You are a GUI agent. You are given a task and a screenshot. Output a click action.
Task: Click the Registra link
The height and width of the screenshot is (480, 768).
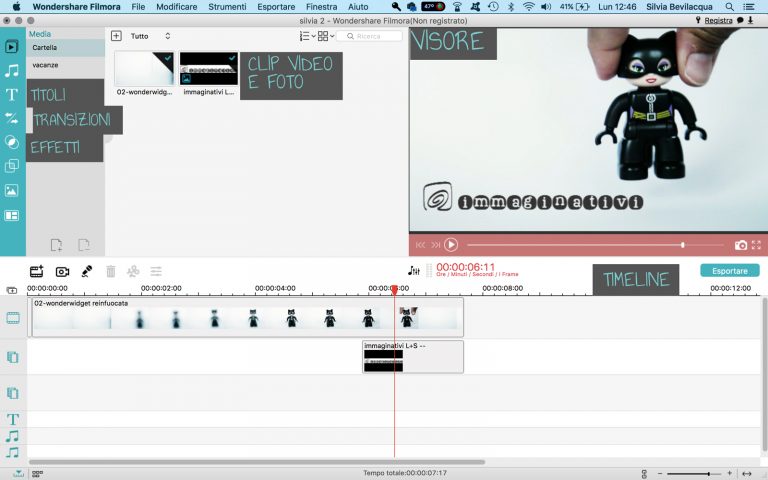[718, 20]
